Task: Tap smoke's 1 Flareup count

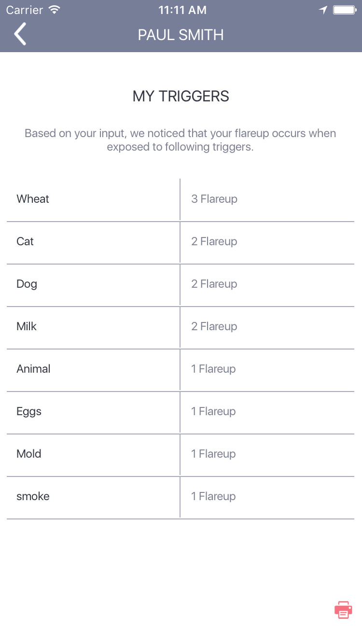Action: 213,496
